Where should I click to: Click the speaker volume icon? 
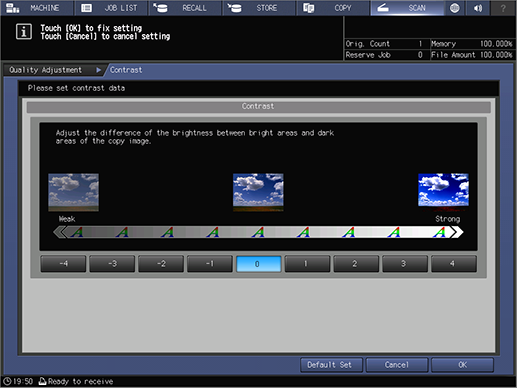tap(478, 8)
